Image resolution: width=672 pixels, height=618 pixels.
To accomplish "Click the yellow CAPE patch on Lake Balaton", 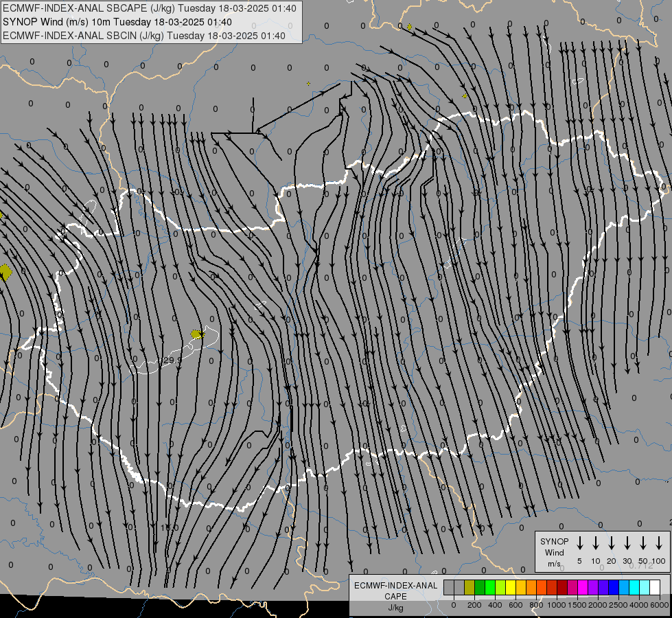I will click(197, 334).
